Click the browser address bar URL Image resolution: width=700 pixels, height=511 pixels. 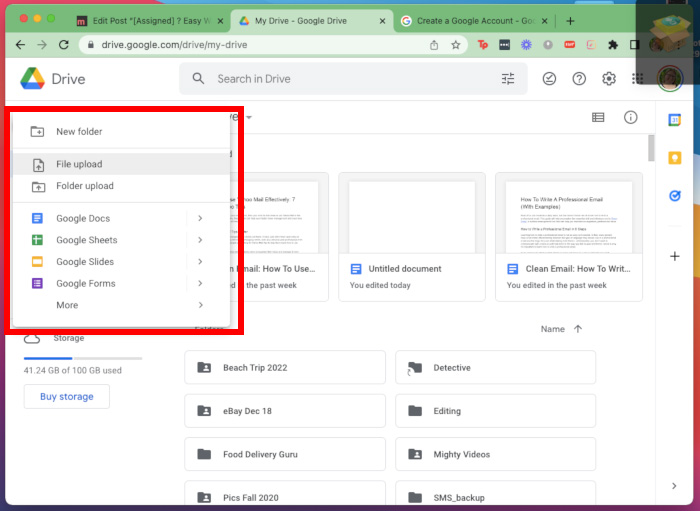(174, 45)
